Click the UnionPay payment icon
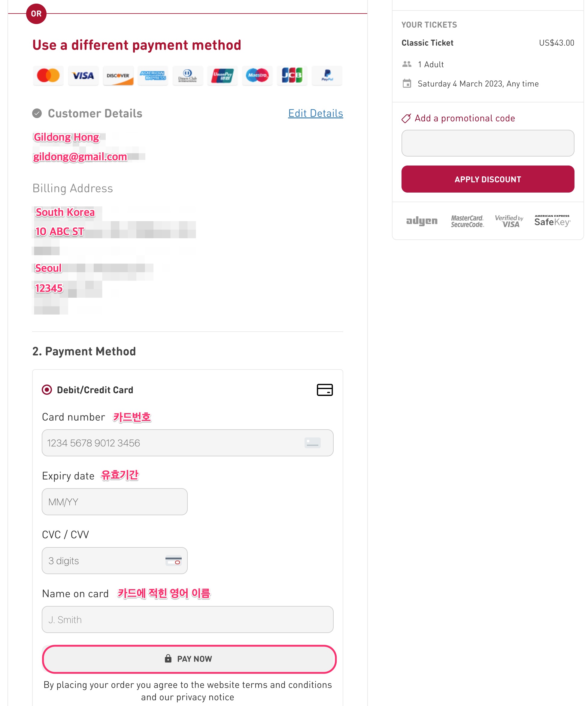This screenshot has height=706, width=588. click(x=223, y=76)
